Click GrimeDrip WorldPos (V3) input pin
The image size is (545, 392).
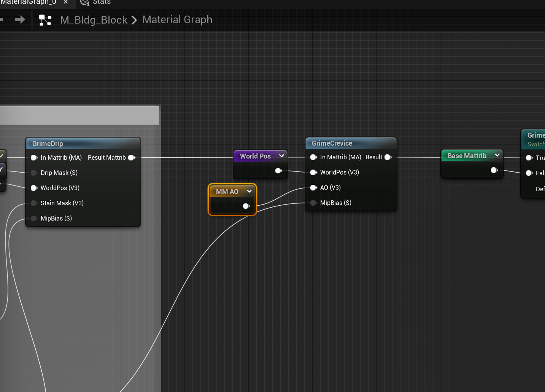tap(34, 188)
